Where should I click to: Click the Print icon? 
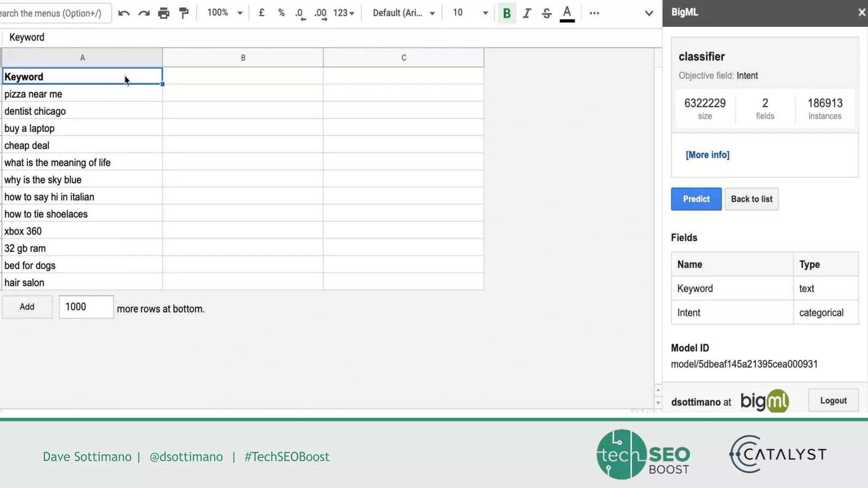point(164,13)
